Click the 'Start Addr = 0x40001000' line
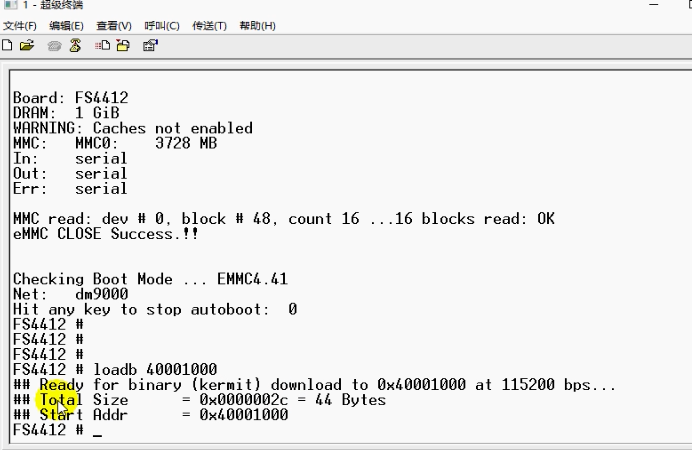Screen dimensions: 692x450 tap(150, 415)
